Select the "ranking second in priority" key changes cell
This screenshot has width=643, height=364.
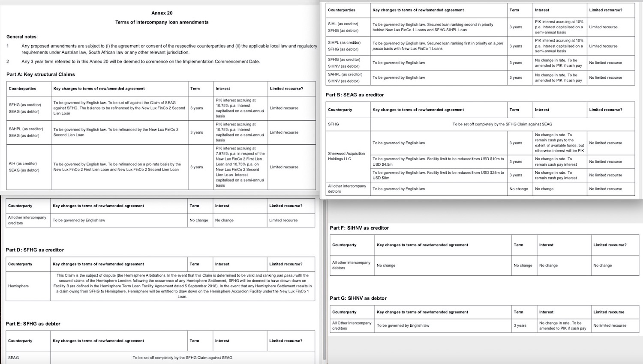[439, 27]
